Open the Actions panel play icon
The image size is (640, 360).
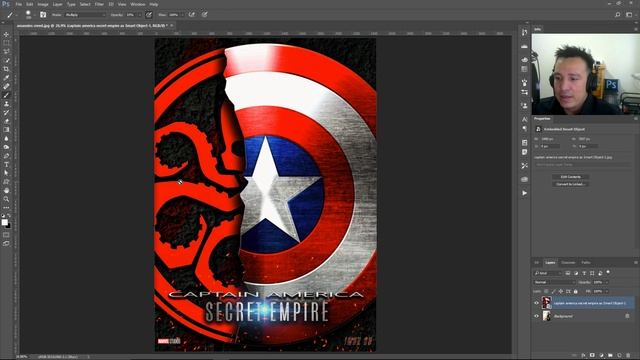click(524, 193)
